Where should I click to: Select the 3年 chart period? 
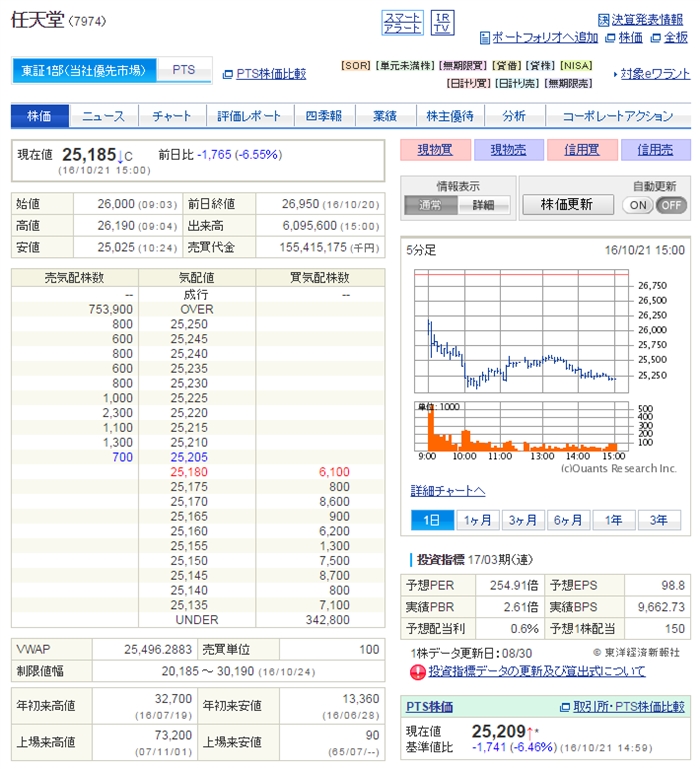[659, 520]
